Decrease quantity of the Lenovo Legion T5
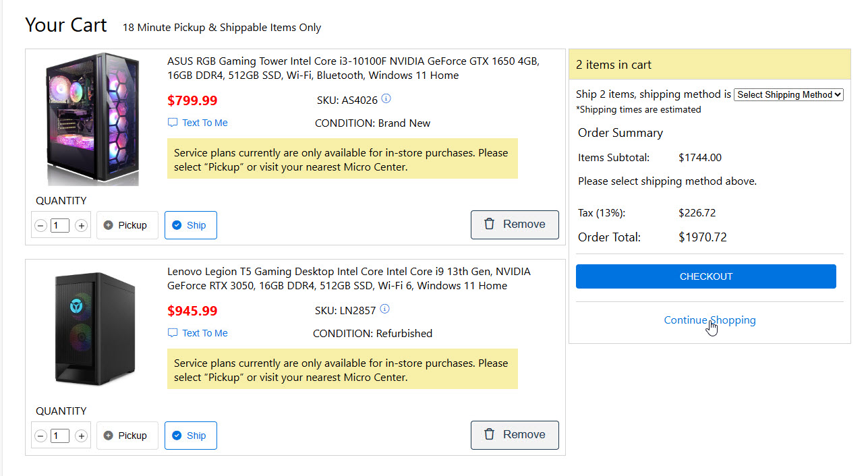The height and width of the screenshot is (476, 868). coord(40,436)
